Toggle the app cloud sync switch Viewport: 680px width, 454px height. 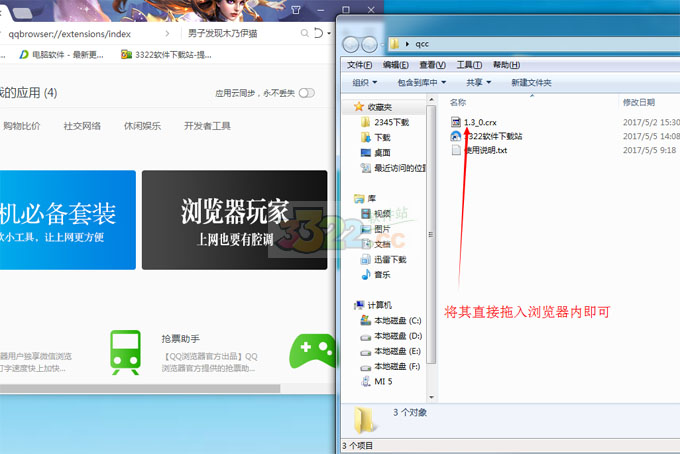click(x=307, y=93)
